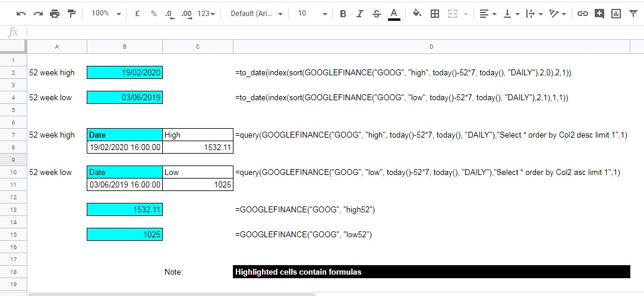The image size is (644, 296).
Task: Format as percent with % button
Action: [x=154, y=14]
